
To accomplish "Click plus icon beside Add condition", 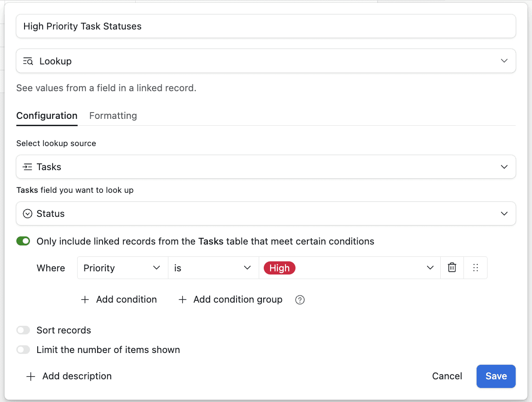I will [85, 299].
